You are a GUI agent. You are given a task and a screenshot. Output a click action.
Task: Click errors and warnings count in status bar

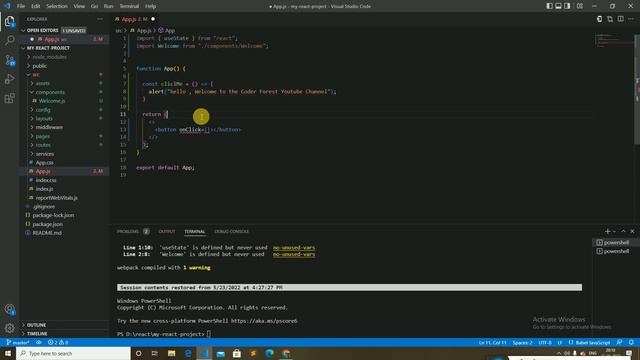click(58, 342)
